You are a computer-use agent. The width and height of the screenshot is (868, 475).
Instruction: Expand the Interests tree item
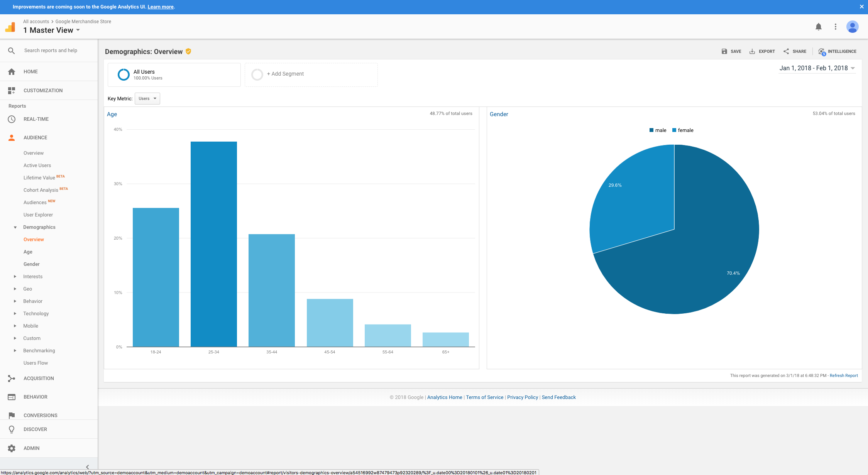point(15,277)
